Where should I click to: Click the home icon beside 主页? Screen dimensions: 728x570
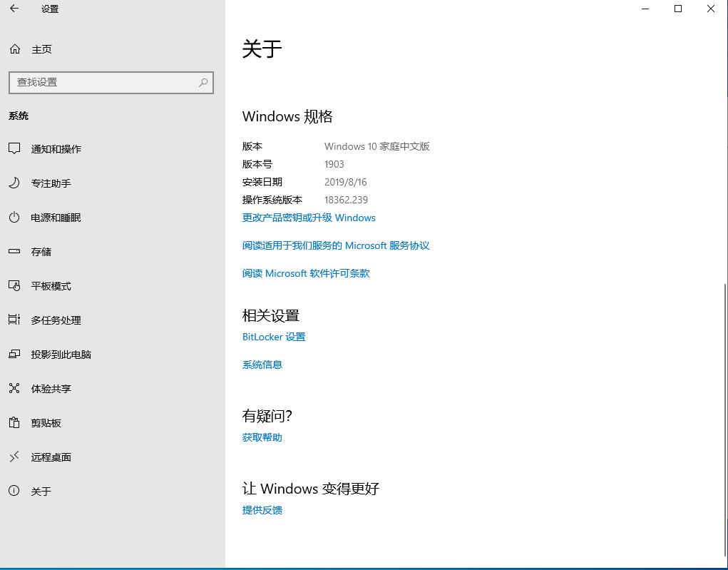pos(15,49)
